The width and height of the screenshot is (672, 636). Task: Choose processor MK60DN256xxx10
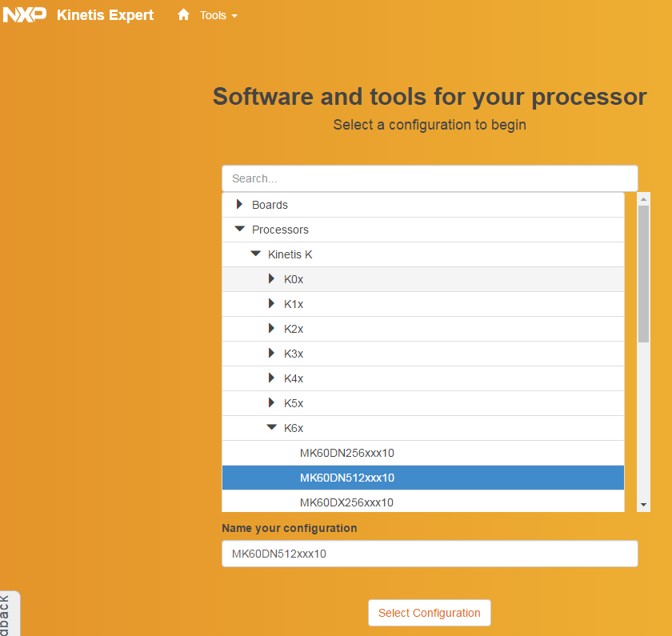pyautogui.click(x=423, y=453)
